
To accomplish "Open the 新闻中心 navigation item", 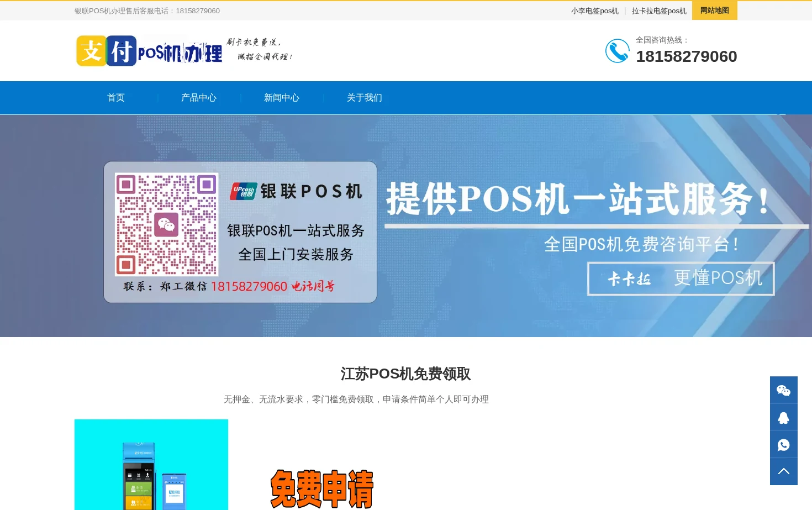I will pyautogui.click(x=282, y=98).
